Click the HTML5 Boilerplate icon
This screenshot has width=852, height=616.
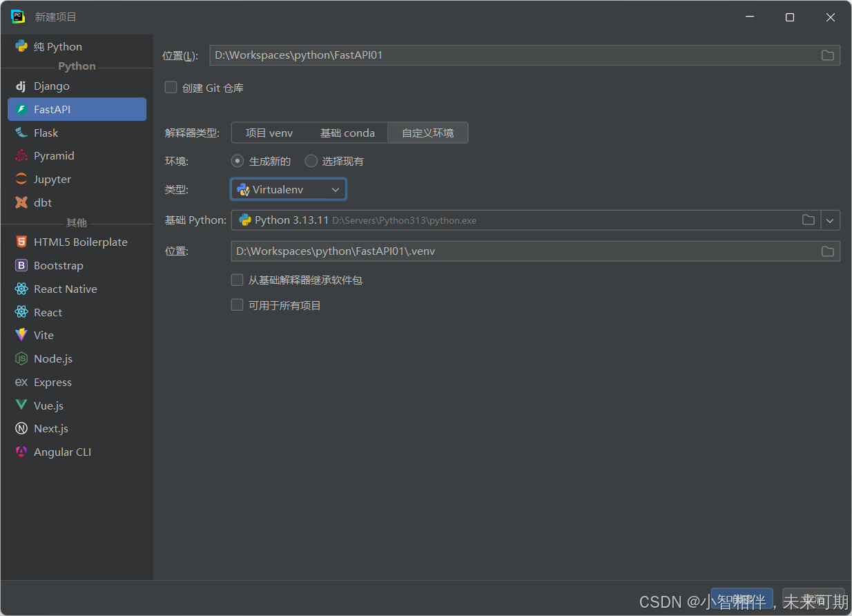coord(21,242)
